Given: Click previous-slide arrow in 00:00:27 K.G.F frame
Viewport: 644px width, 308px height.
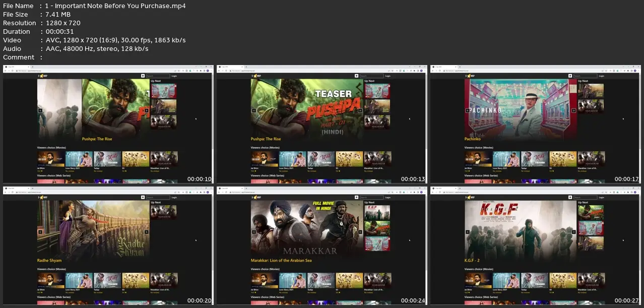Looking at the screenshot, I should (468, 232).
